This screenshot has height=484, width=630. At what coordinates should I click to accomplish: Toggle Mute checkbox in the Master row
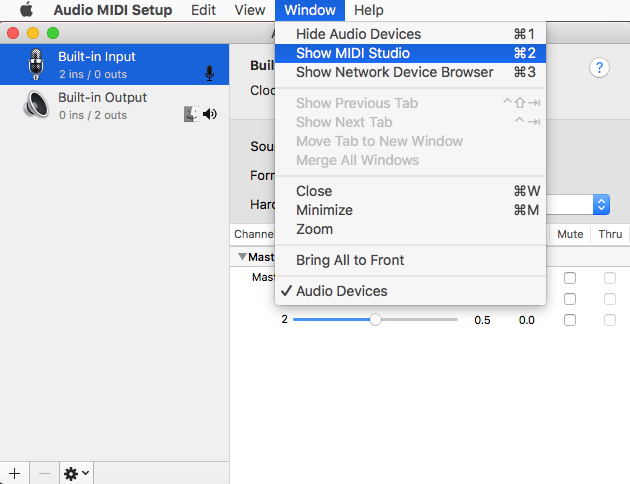point(570,278)
